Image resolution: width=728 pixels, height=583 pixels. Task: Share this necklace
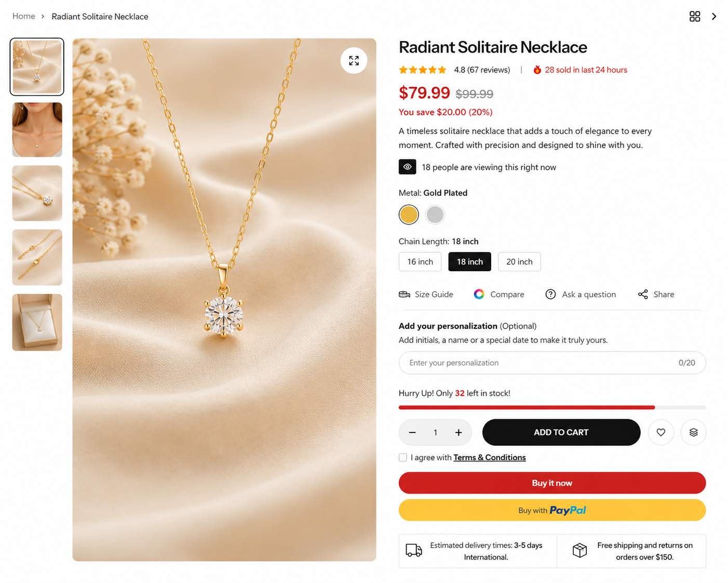[656, 294]
